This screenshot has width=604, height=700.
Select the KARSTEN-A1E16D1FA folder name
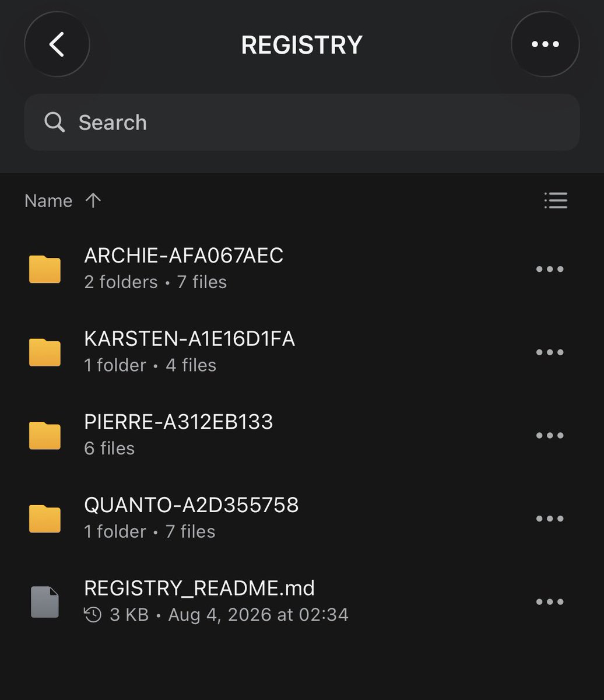[189, 339]
